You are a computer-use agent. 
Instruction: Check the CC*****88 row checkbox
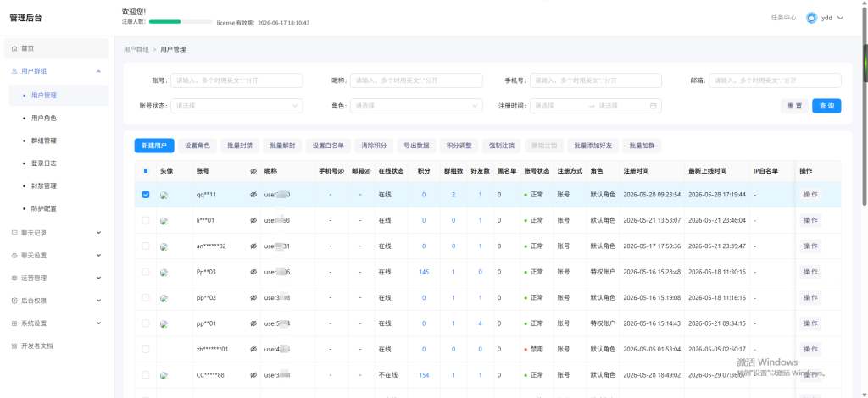tap(146, 375)
